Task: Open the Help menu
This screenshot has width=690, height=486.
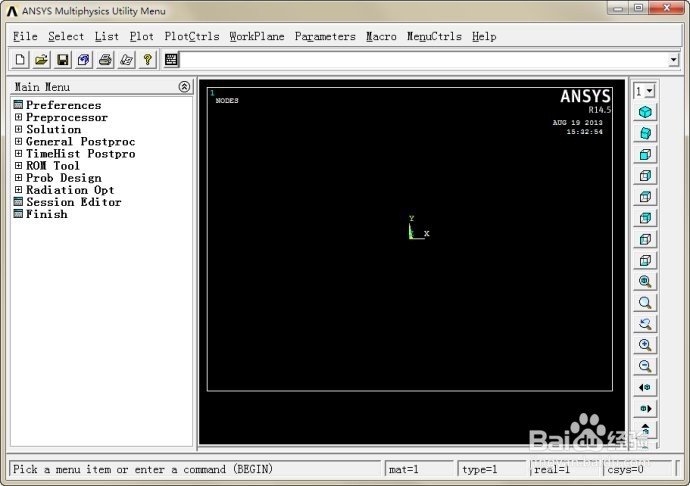Action: tap(484, 37)
